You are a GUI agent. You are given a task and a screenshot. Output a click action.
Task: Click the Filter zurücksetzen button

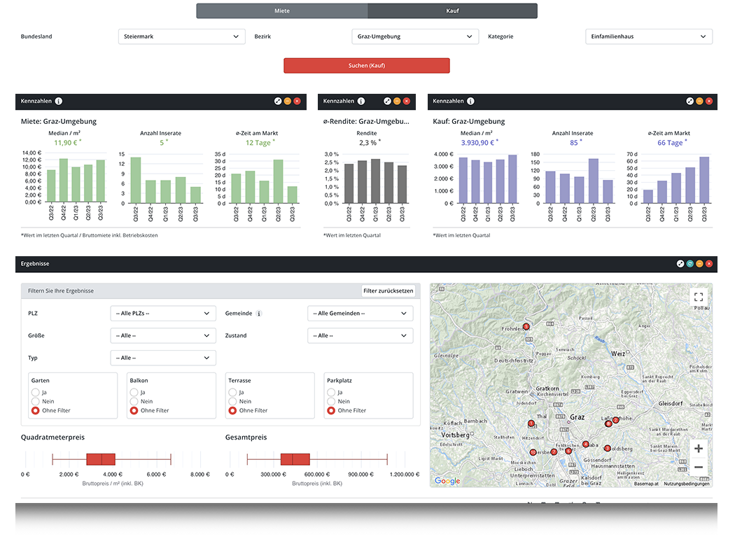[x=388, y=290]
